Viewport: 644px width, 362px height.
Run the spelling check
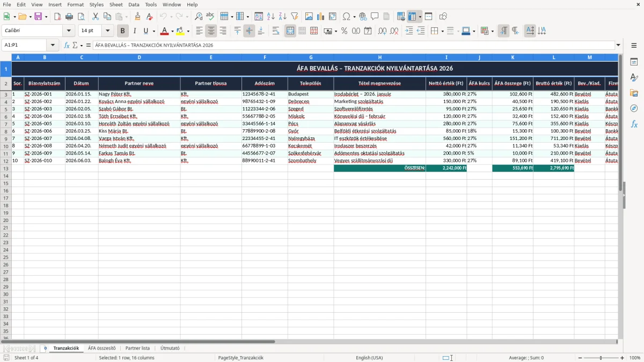210,17
